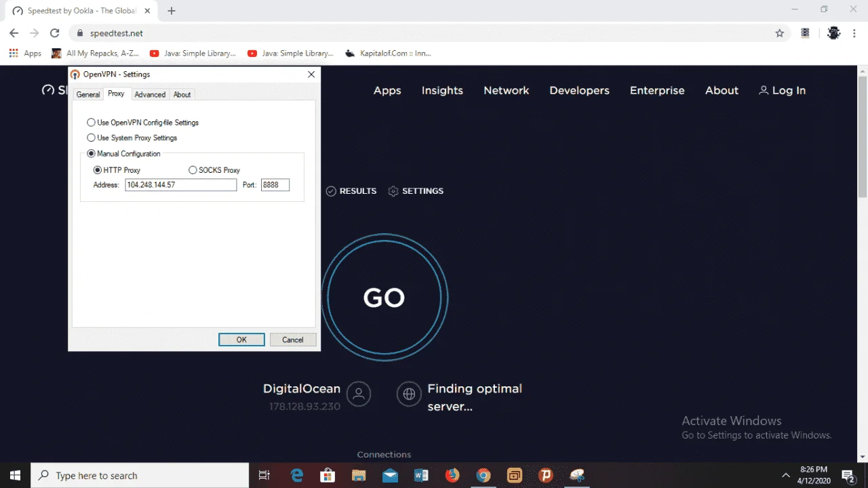The height and width of the screenshot is (488, 868).
Task: Switch to the About tab in OpenVPN Settings
Action: coord(182,94)
